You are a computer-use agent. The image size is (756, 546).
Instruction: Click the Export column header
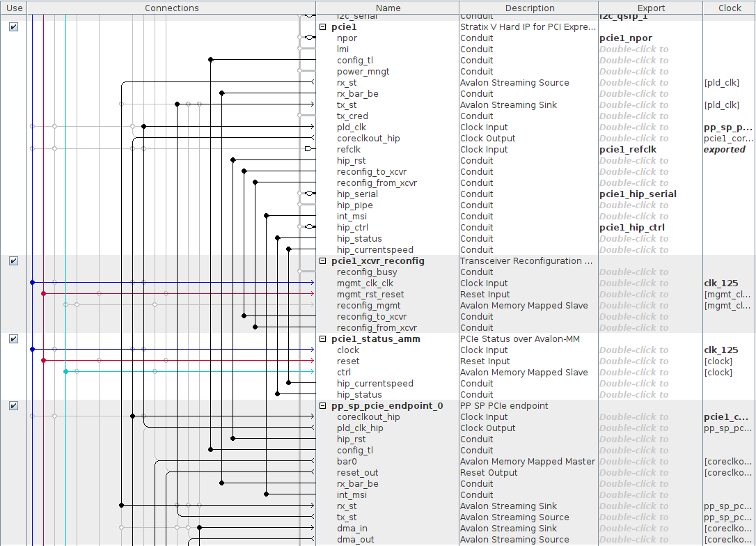click(x=650, y=8)
